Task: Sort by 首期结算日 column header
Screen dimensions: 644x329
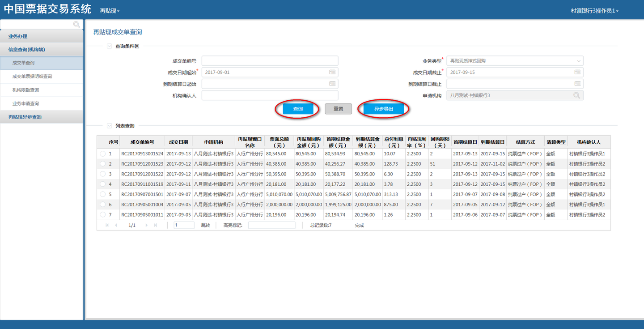Action: click(x=465, y=142)
